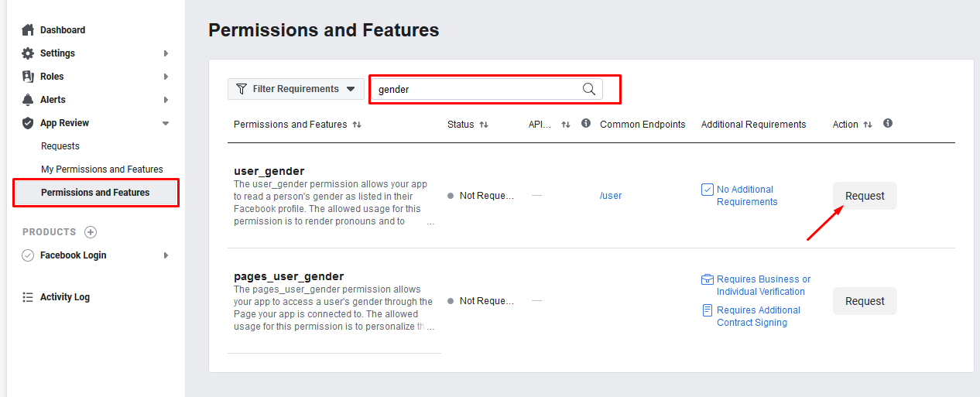
Task: Click the contract signing document icon
Action: pos(707,310)
